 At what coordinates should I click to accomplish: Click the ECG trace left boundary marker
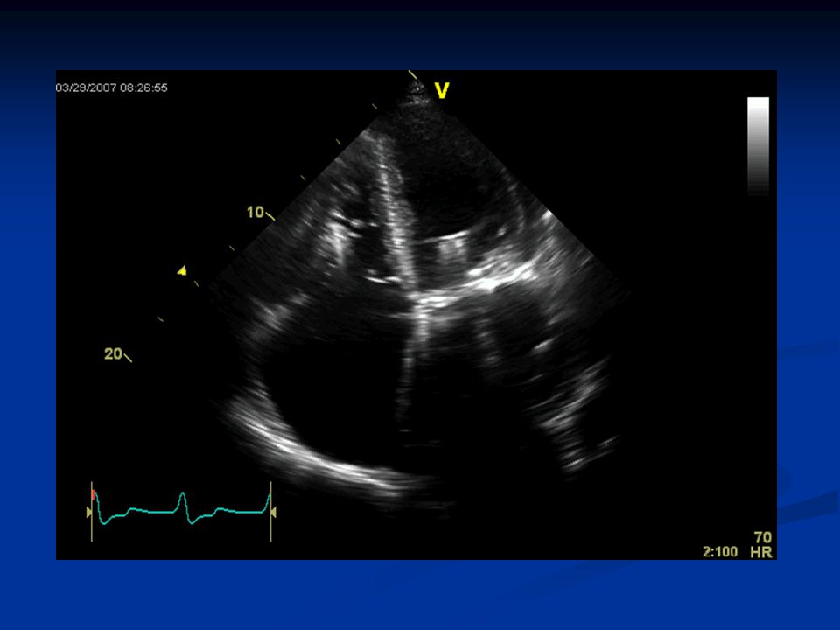91,512
